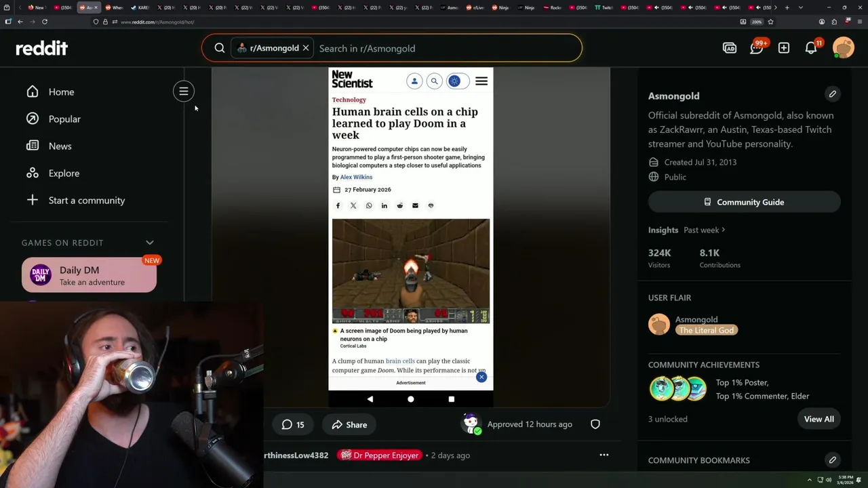Reload the page in the browser

pyautogui.click(x=45, y=22)
